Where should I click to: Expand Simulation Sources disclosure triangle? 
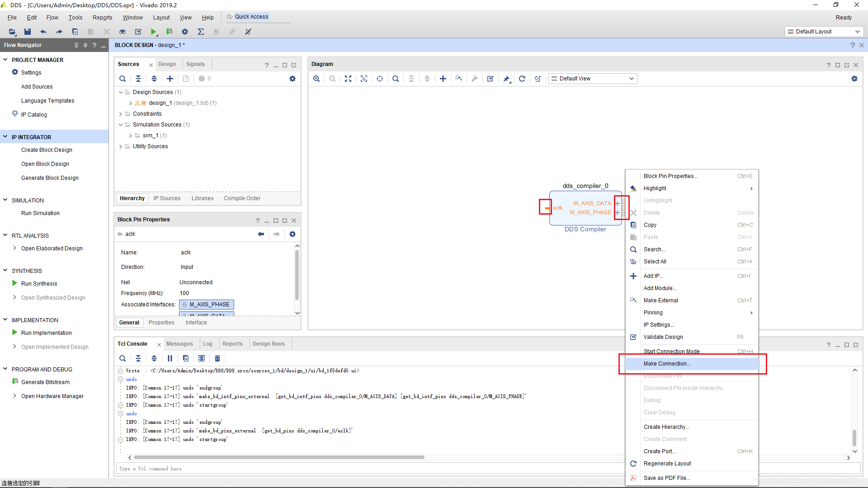(x=120, y=125)
